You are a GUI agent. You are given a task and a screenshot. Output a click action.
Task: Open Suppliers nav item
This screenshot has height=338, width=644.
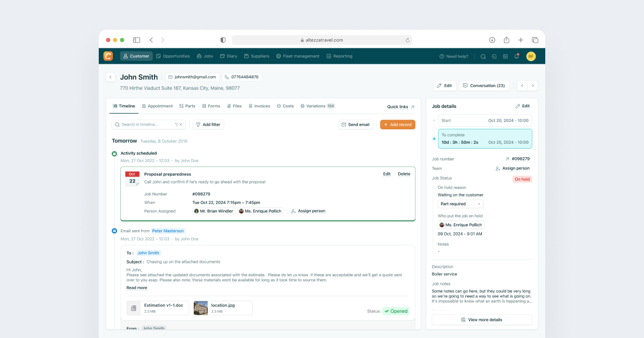point(257,56)
